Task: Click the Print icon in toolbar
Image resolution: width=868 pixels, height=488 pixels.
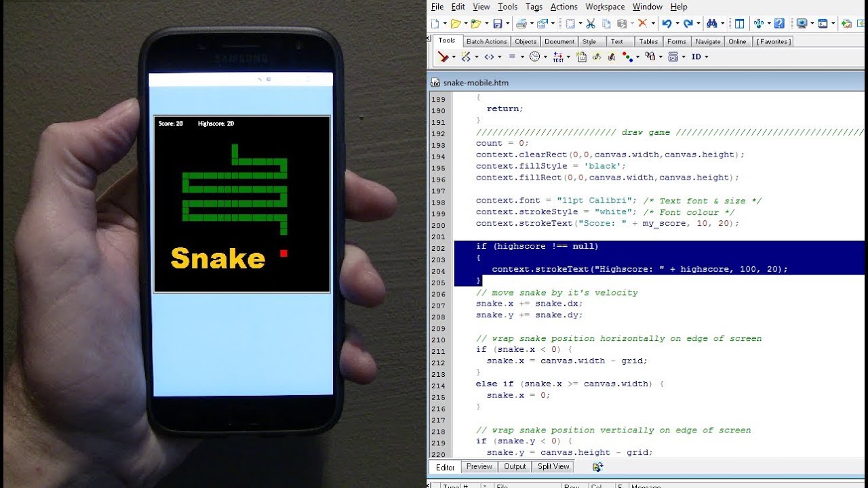Action: [x=521, y=24]
